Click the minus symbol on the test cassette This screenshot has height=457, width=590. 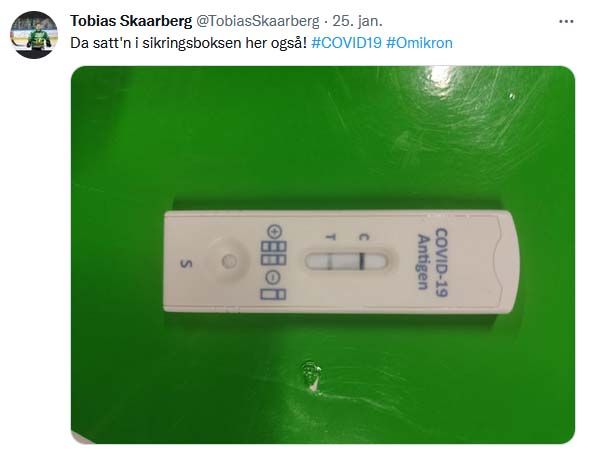273,277
